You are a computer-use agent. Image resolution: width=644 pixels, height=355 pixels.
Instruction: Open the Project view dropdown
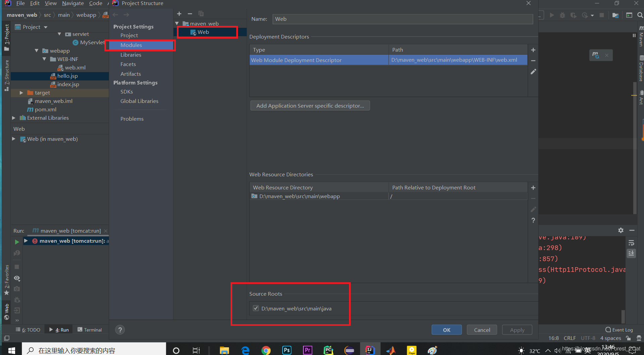click(x=46, y=27)
